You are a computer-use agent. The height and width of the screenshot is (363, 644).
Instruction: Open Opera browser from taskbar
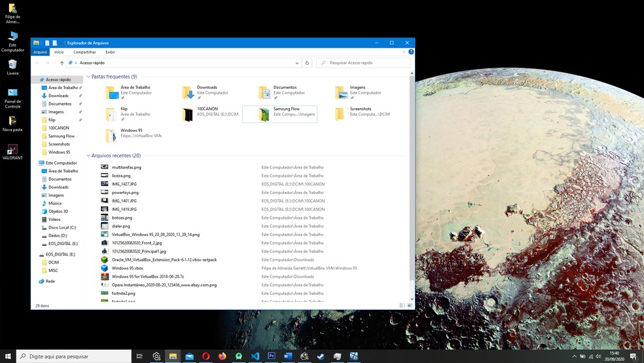click(x=206, y=356)
